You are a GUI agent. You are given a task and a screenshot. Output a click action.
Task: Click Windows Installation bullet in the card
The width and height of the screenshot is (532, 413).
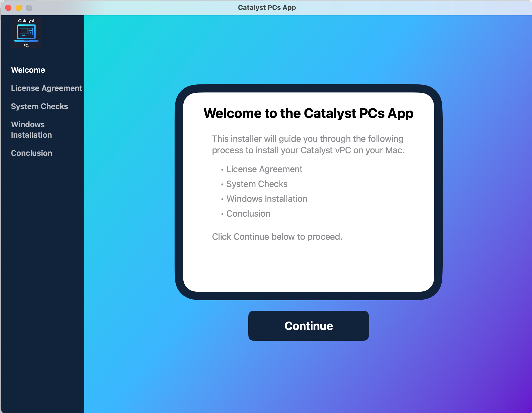[x=267, y=199]
